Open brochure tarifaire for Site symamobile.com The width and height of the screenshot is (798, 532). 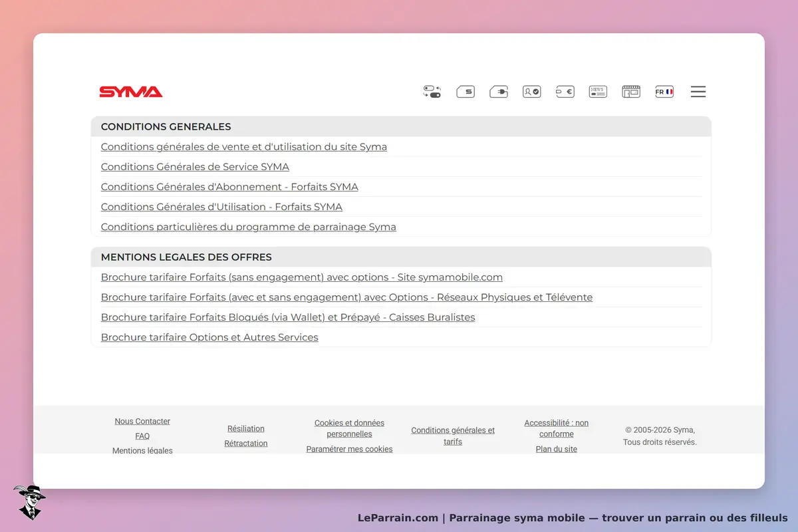click(302, 277)
